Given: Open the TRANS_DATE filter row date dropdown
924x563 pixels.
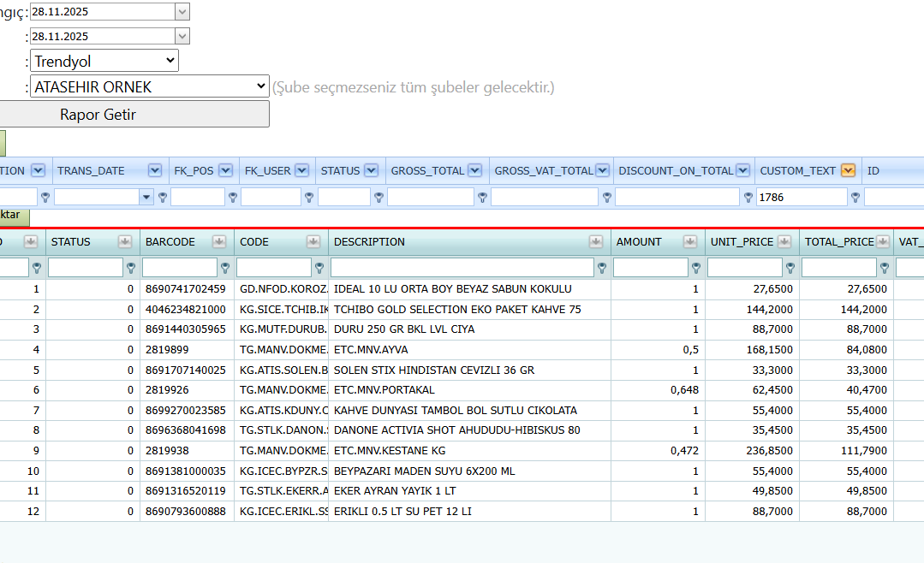Looking at the screenshot, I should [x=146, y=198].
